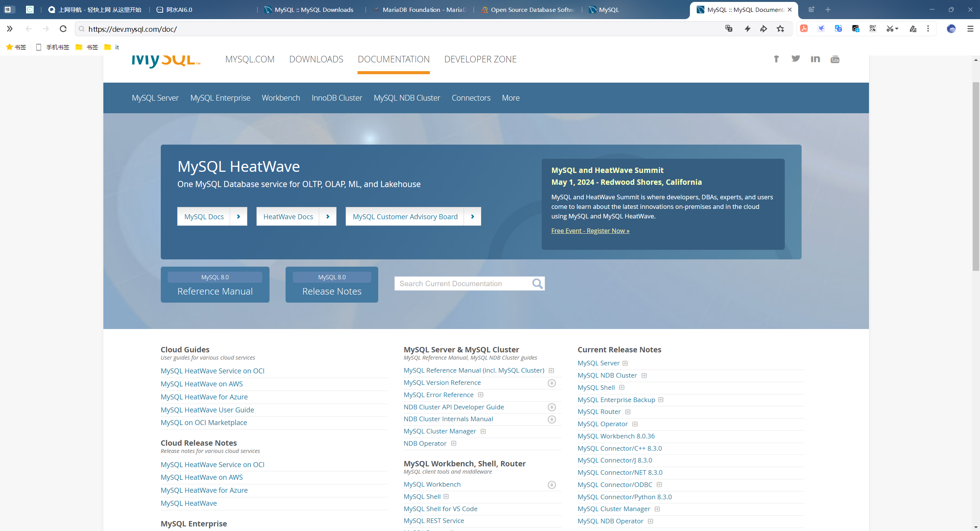Click the pen annotation extension icon

pyautogui.click(x=913, y=29)
